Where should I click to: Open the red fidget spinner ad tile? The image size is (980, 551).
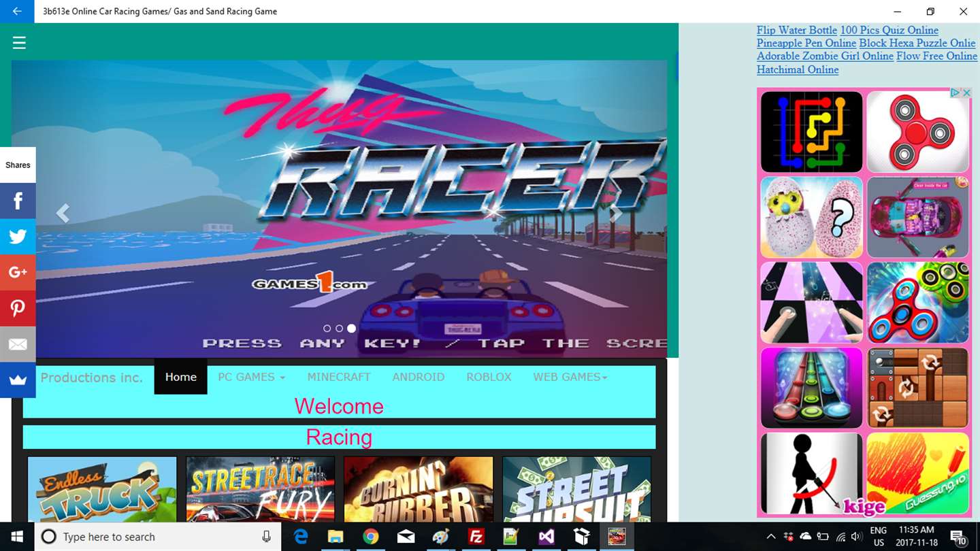tap(917, 132)
